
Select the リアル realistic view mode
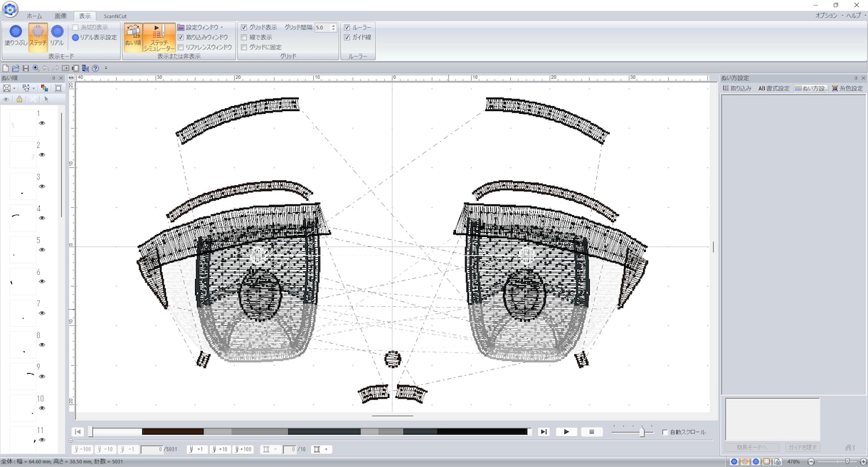point(57,36)
